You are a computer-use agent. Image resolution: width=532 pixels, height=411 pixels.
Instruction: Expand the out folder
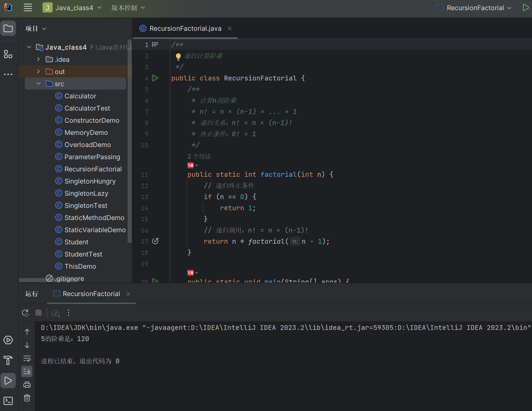point(39,71)
